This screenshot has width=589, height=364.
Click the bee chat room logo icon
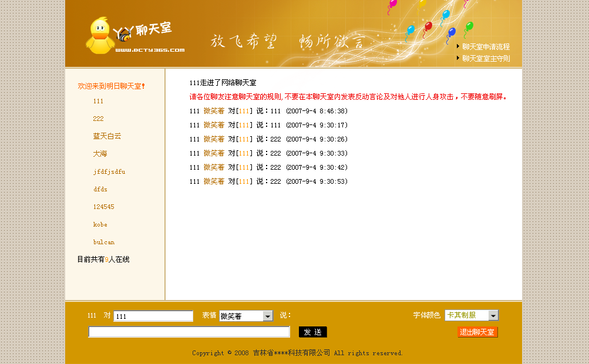[124, 33]
